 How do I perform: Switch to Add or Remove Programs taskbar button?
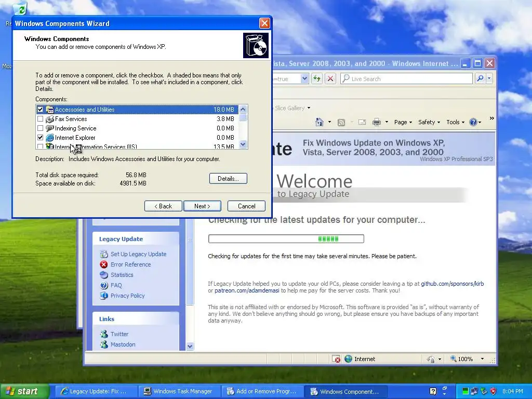point(262,391)
